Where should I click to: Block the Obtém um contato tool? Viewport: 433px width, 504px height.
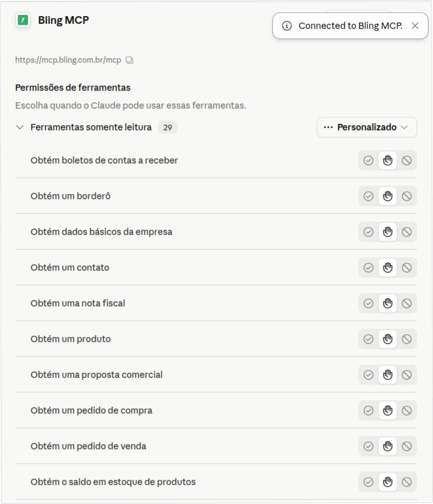(407, 268)
